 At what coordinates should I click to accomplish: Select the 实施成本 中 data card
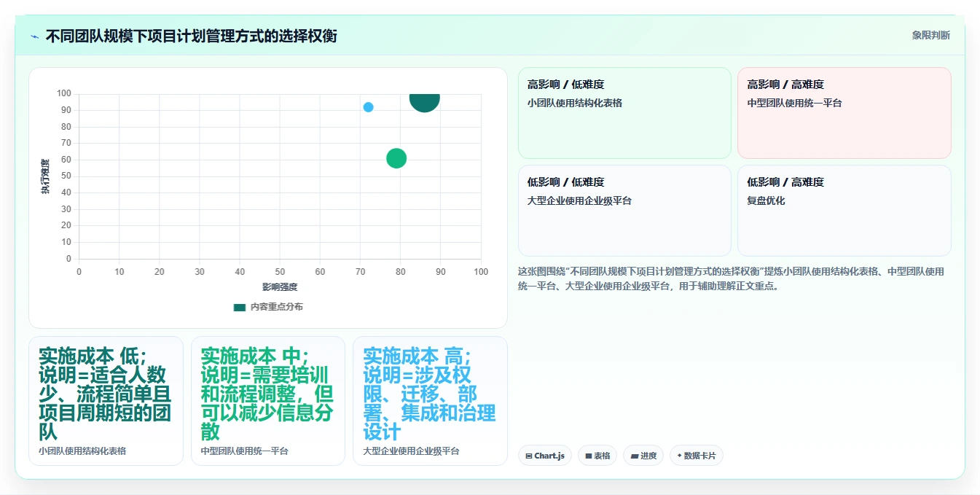pos(268,400)
